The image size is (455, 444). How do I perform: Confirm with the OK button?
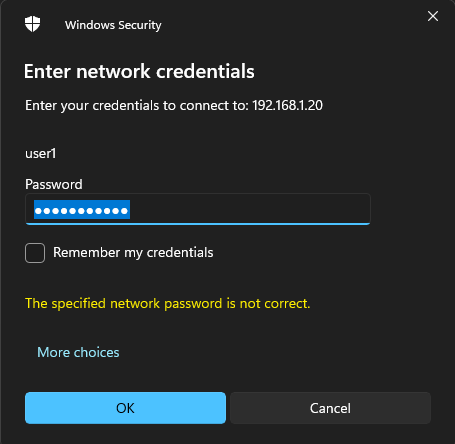(x=125, y=408)
